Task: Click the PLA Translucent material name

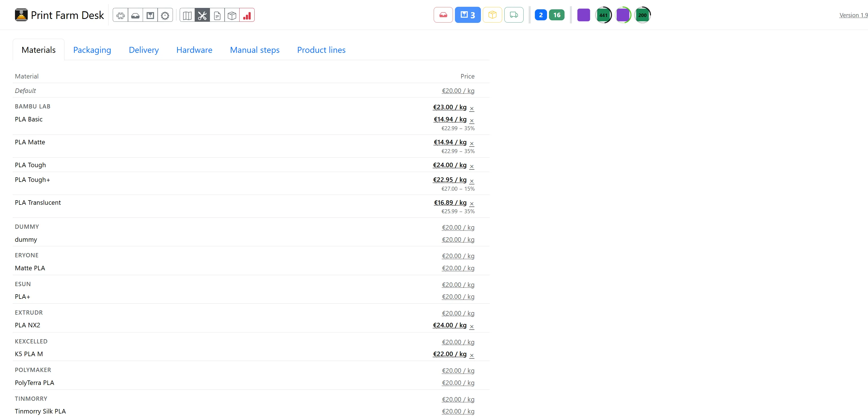Action: point(38,203)
